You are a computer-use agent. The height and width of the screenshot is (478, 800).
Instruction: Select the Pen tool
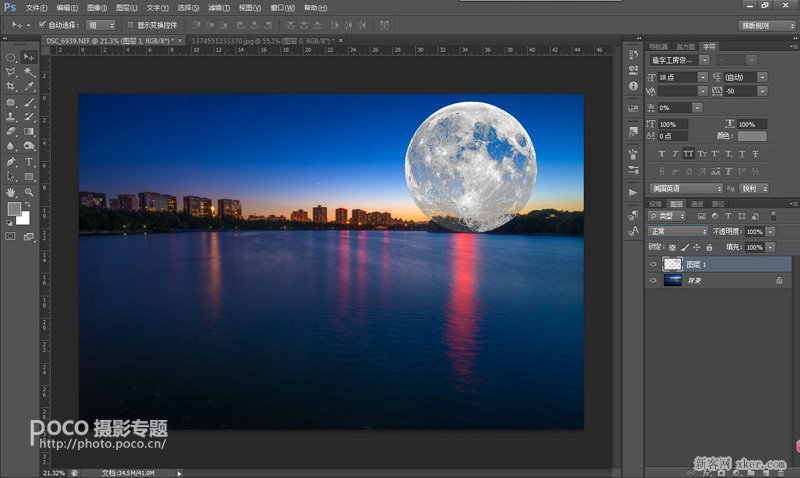coord(11,162)
